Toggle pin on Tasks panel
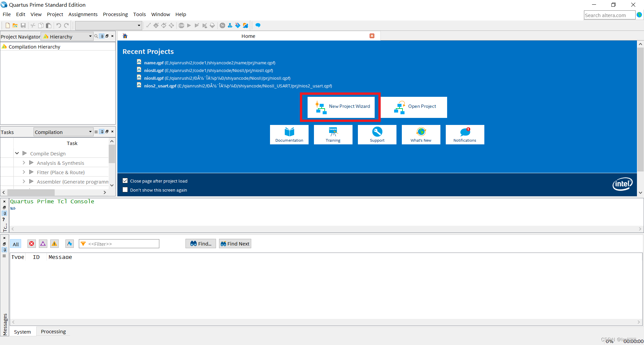 pyautogui.click(x=102, y=132)
